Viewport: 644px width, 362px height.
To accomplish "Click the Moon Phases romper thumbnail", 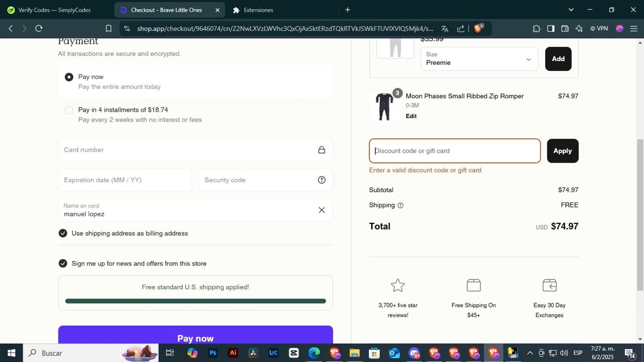I will pos(384,106).
